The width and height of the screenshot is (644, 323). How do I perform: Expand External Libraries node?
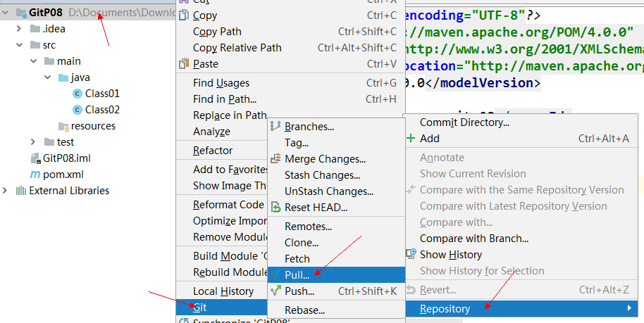point(6,191)
